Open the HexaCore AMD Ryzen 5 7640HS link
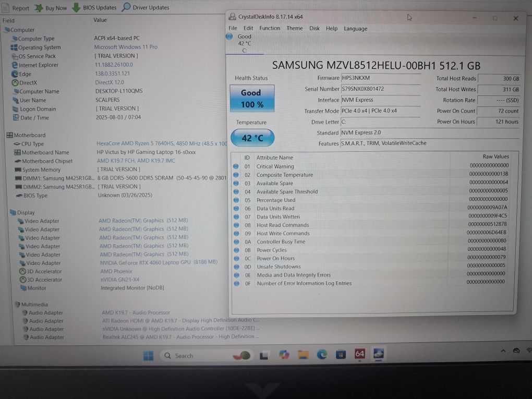The width and height of the screenshot is (532, 399). click(x=162, y=143)
